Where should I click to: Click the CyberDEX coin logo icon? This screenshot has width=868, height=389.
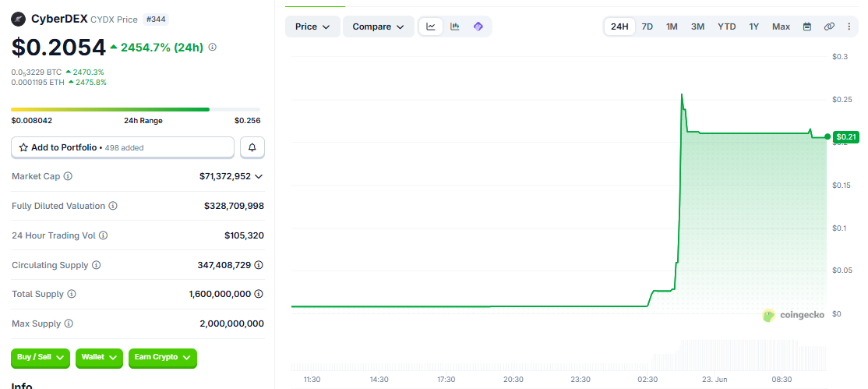click(x=18, y=19)
